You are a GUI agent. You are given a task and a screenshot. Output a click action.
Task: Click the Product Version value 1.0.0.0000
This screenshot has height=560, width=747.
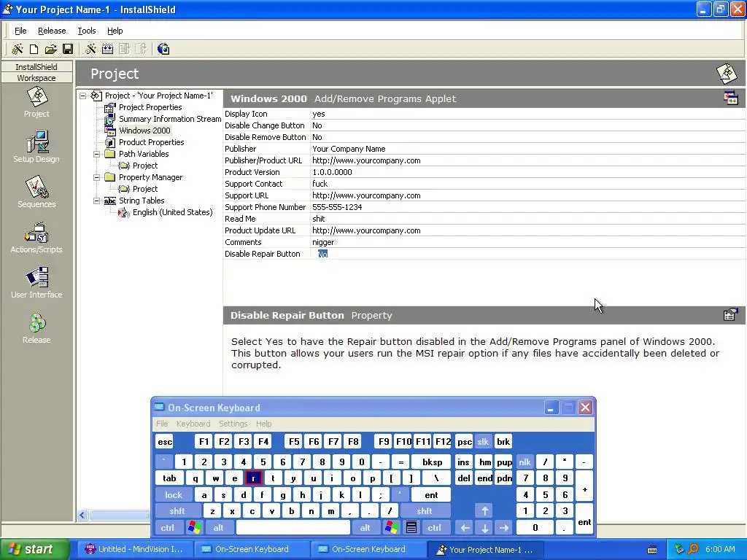pyautogui.click(x=332, y=172)
